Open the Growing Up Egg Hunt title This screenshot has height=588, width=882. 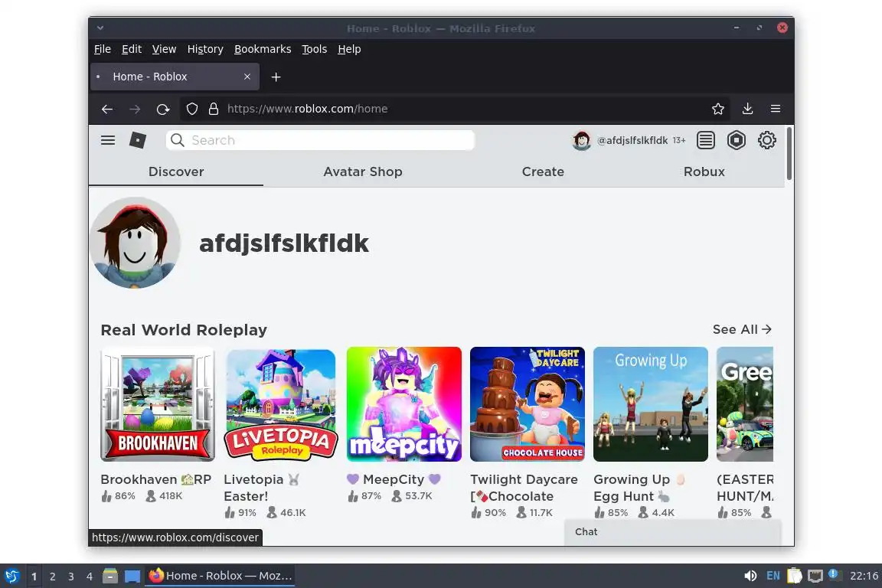(x=639, y=488)
